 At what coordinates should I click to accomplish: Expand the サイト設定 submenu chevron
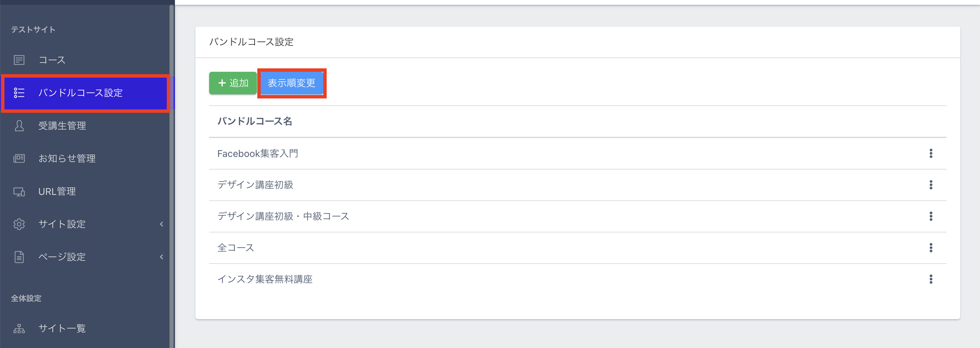(162, 224)
